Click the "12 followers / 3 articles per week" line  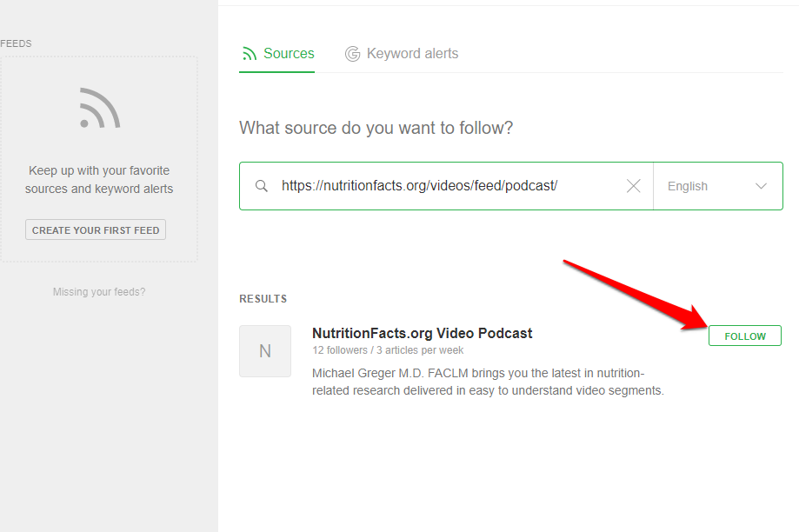[388, 350]
